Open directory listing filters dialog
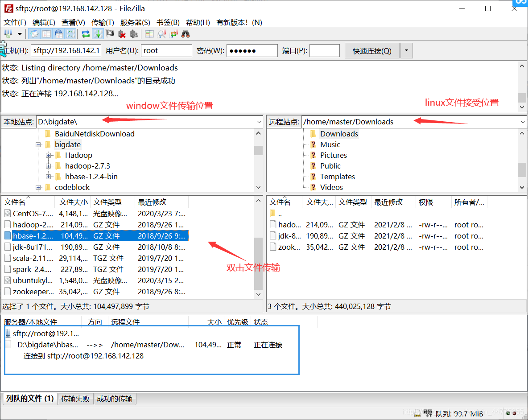528x420 pixels. 149,34
